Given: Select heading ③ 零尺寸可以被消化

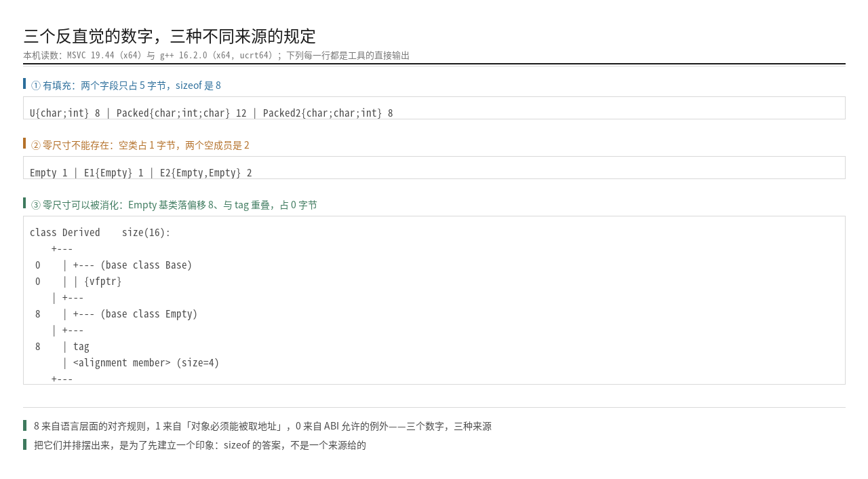Looking at the screenshot, I should click(174, 205).
